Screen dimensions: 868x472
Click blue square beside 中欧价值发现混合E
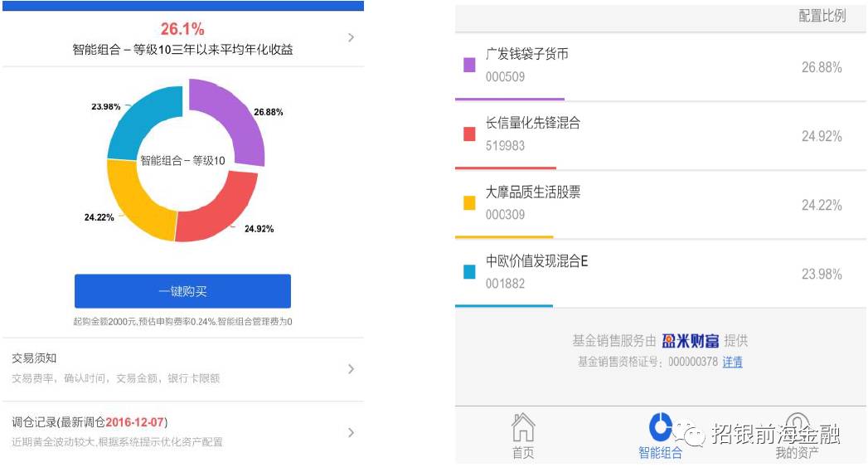469,272
